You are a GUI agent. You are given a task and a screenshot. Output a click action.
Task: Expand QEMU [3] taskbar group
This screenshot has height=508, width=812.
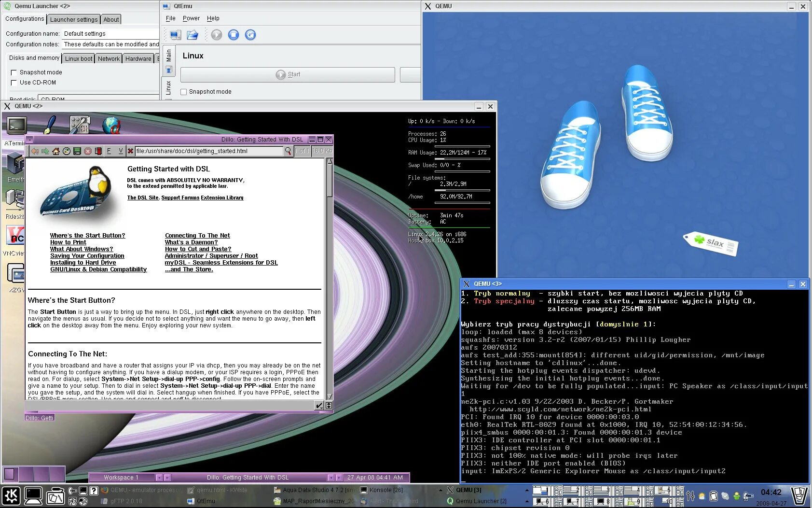[527, 490]
